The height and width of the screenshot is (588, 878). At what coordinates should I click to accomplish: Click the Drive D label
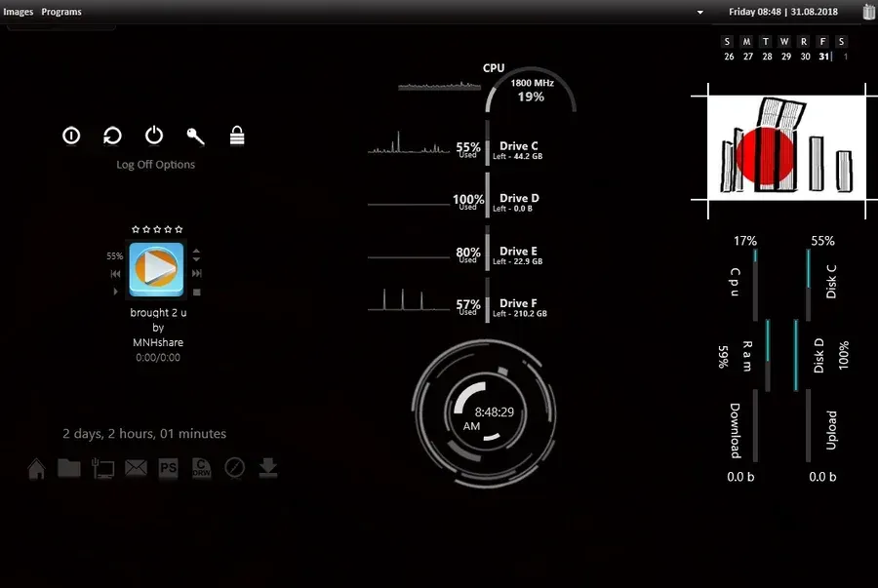click(519, 198)
